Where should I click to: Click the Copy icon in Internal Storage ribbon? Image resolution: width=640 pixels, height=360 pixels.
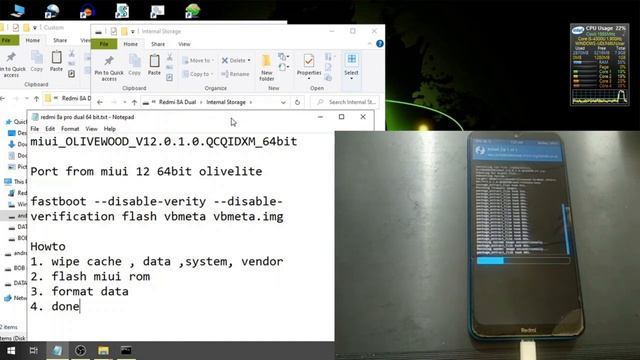134,64
